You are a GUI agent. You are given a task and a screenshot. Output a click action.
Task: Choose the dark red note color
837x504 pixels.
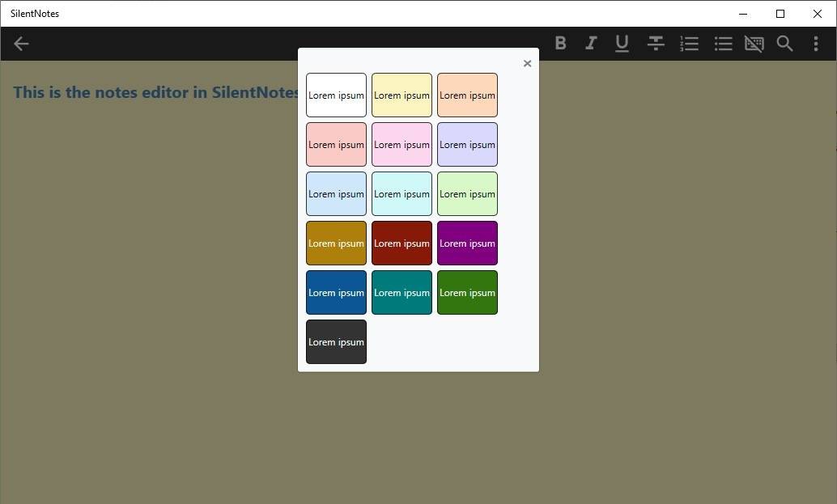click(402, 243)
